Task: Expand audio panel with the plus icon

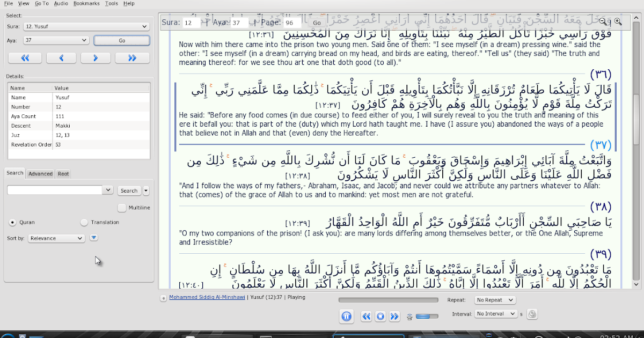Action: (x=163, y=298)
